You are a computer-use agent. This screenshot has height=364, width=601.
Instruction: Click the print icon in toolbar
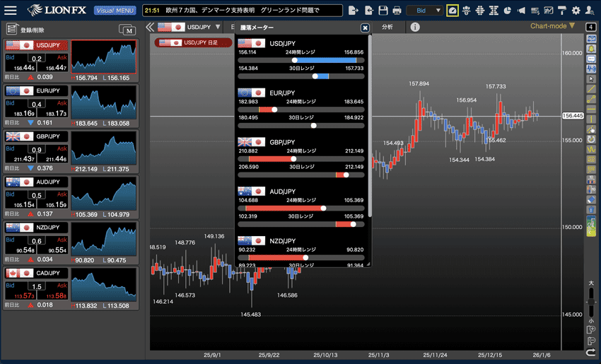397,11
